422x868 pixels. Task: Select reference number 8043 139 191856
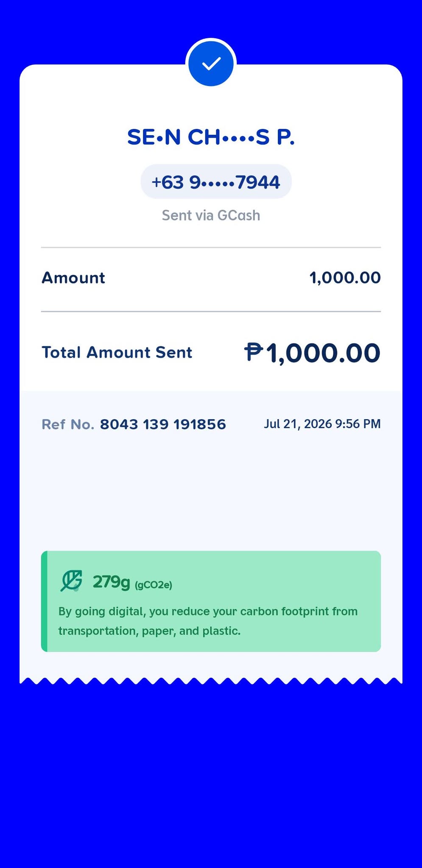click(163, 424)
